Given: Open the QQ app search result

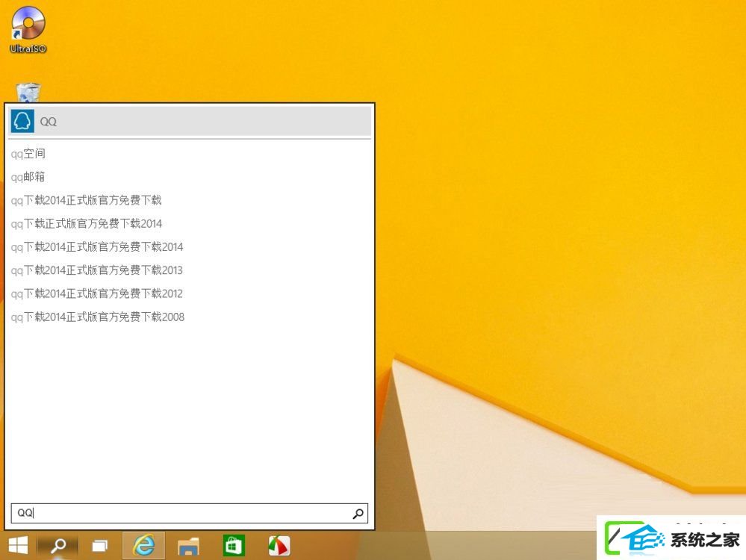Looking at the screenshot, I should [190, 121].
